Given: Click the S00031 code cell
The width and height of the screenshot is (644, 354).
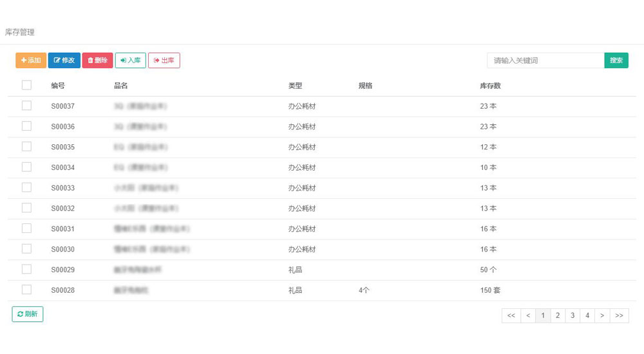Looking at the screenshot, I should [x=63, y=228].
